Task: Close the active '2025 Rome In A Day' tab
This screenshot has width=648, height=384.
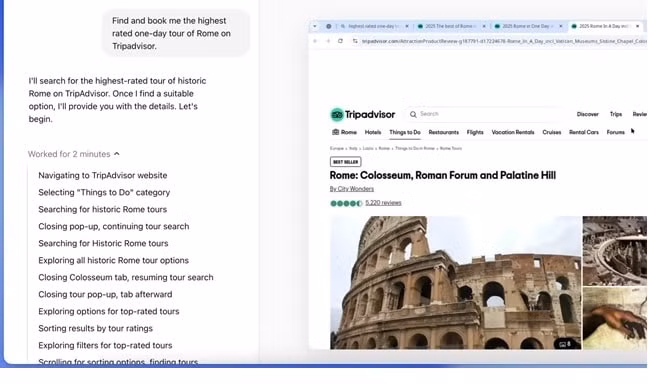Action: 638,26
